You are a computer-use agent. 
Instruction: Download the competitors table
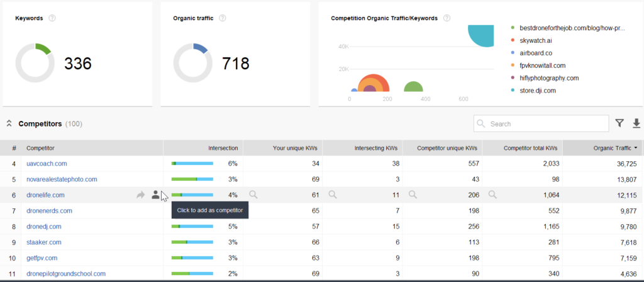click(636, 123)
